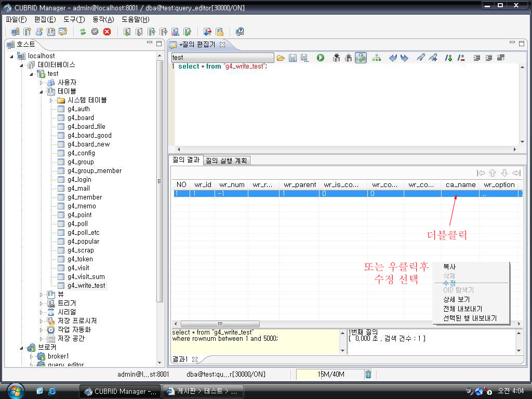This screenshot has width=532, height=399.
Task: Click the add comment icon
Action: point(448,58)
